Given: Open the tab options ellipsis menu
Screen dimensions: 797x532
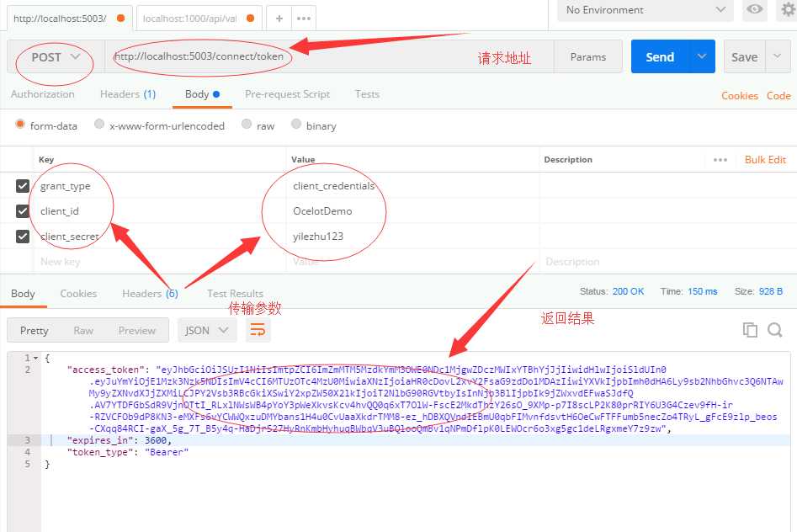Looking at the screenshot, I should [304, 19].
